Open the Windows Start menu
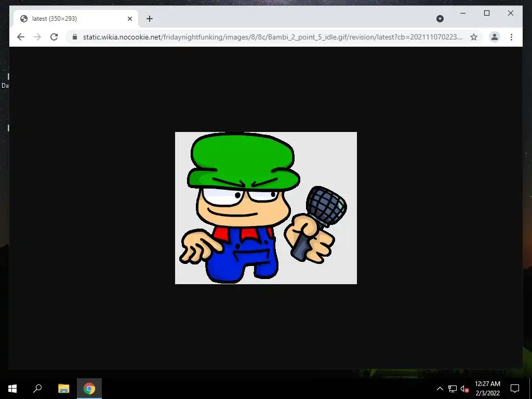This screenshot has width=532, height=399. click(x=12, y=389)
